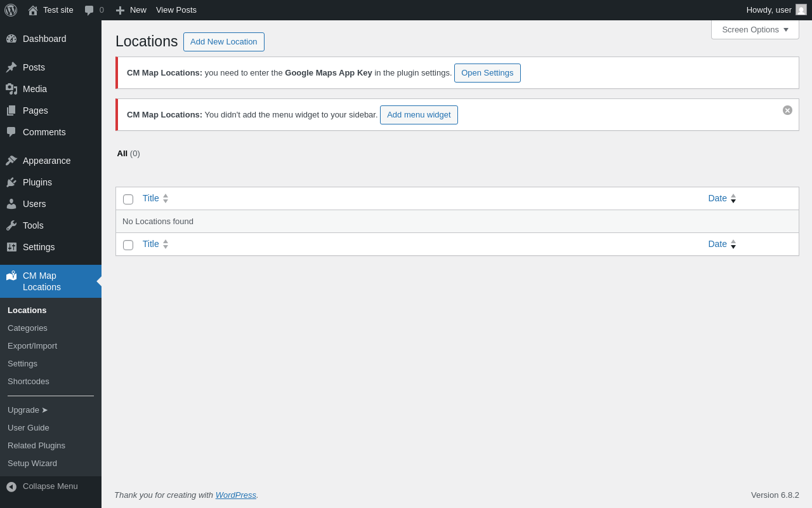The width and height of the screenshot is (812, 508).
Task: Click the 'No Locations found' text
Action: (158, 222)
